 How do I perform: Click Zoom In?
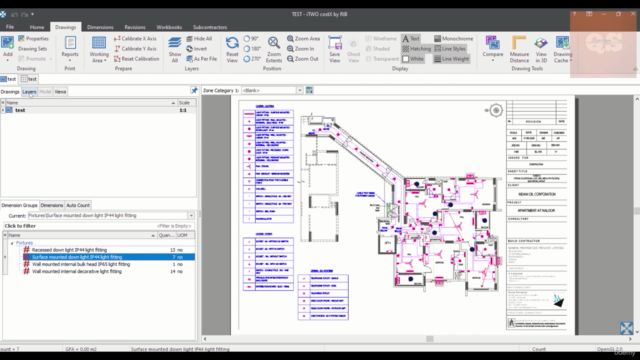pos(300,49)
